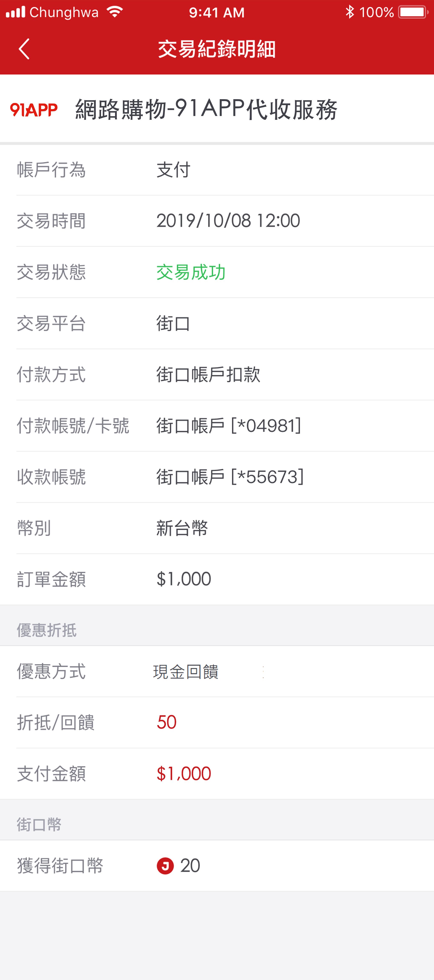Viewport: 434px width, 980px height.
Task: Tap the back arrow in header
Action: (24, 49)
